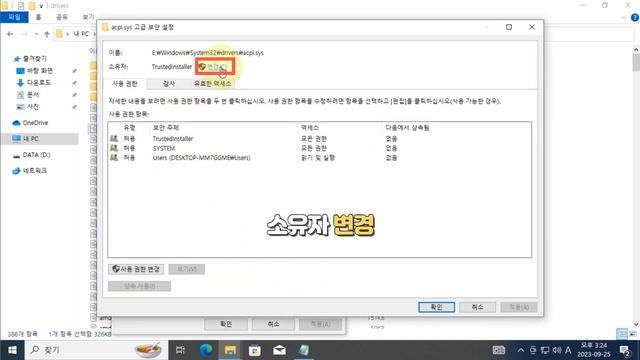Click the user icon beside TrustedInstaller entry
640x360 pixels.
114,139
